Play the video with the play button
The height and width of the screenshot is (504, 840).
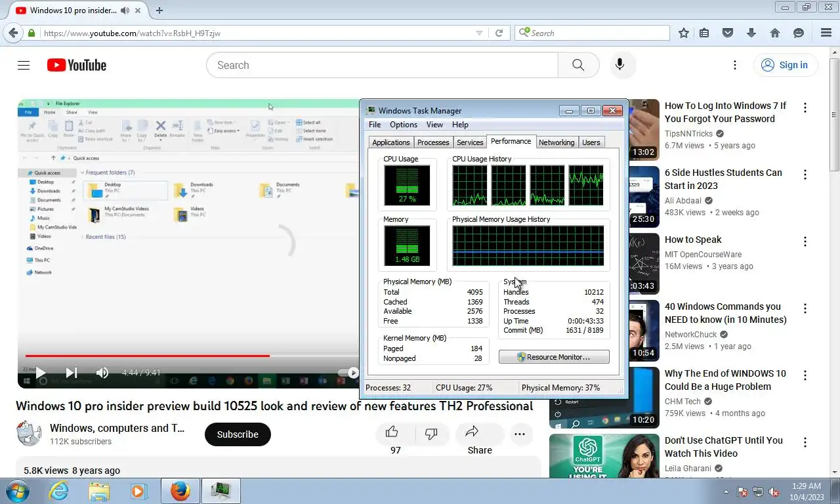coord(40,373)
